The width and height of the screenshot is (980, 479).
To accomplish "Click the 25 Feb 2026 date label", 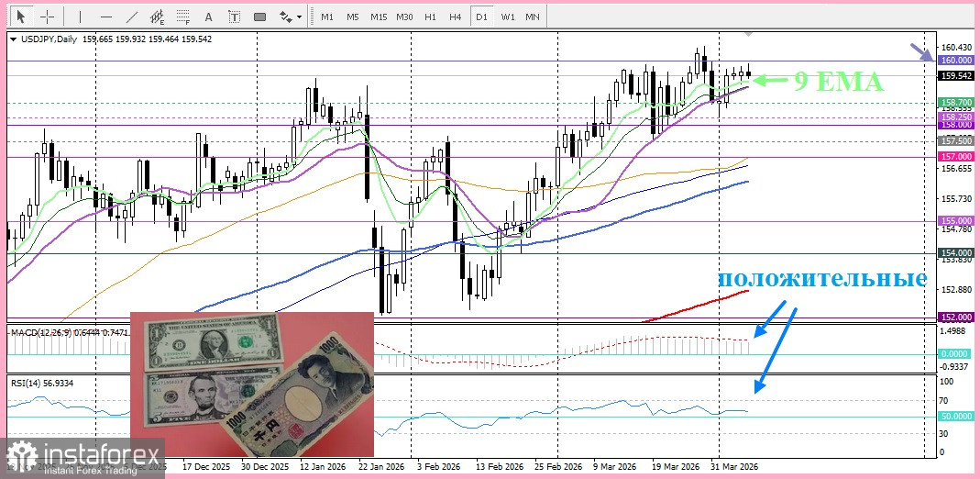I will [559, 467].
